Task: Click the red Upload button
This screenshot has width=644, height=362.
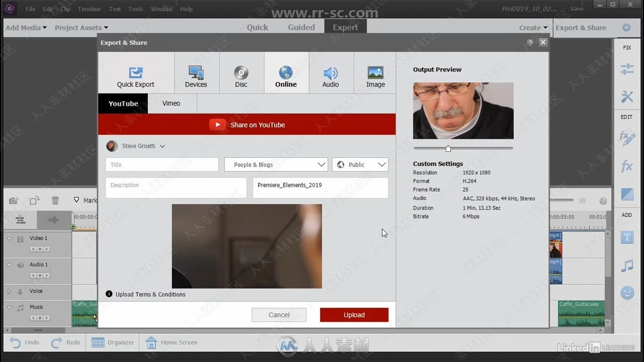Action: click(x=354, y=315)
